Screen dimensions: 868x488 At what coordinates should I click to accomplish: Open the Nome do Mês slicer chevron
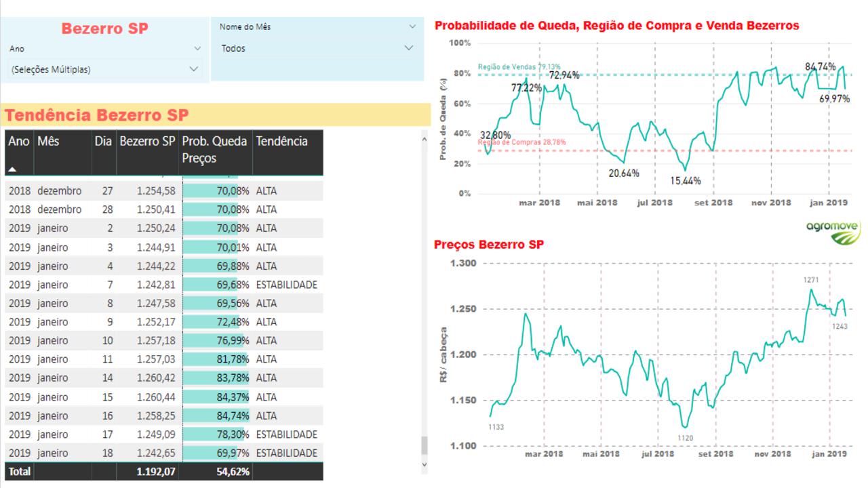pyautogui.click(x=413, y=26)
